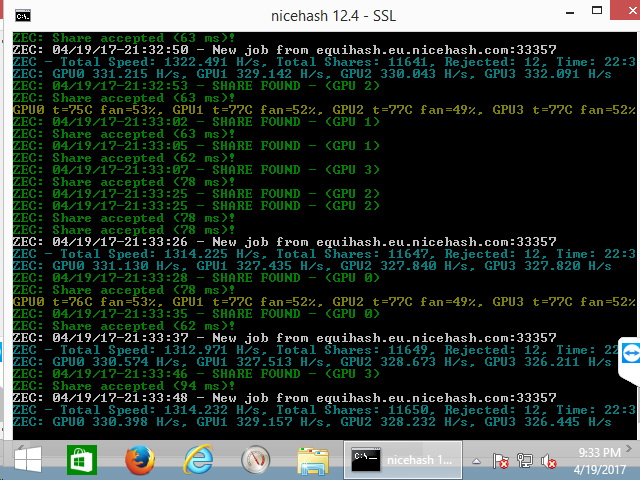Image resolution: width=640 pixels, height=480 pixels.
Task: Click 21:33:07 SHARE FOUND GPU 3 line
Action: click(x=196, y=170)
